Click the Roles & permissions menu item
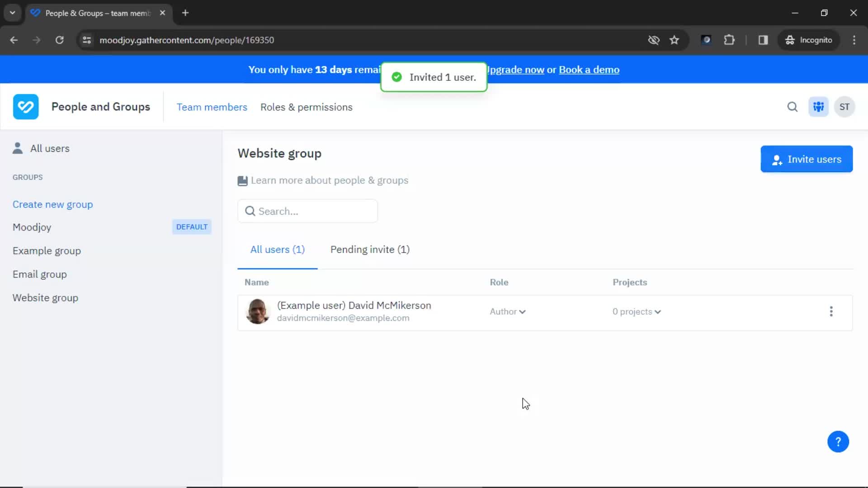The width and height of the screenshot is (868, 488). 307,107
